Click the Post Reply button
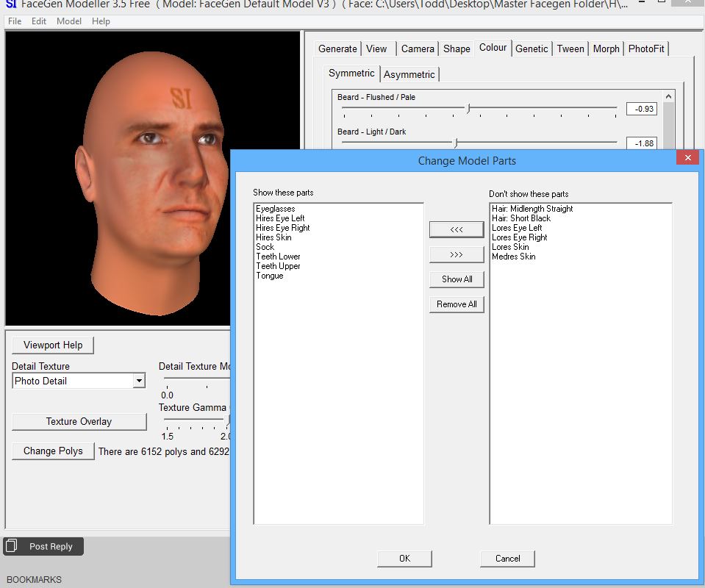 pos(43,547)
